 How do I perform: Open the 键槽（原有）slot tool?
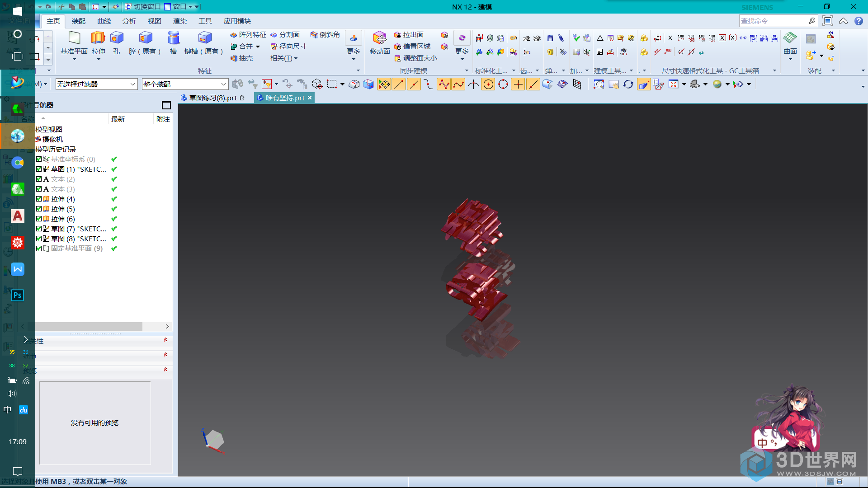coord(204,43)
